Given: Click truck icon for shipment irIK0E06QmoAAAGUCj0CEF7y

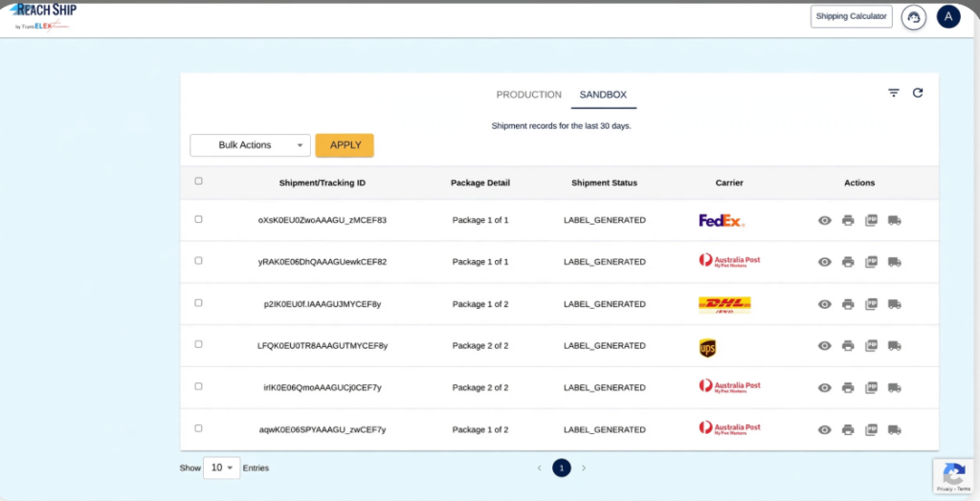Looking at the screenshot, I should (x=895, y=388).
